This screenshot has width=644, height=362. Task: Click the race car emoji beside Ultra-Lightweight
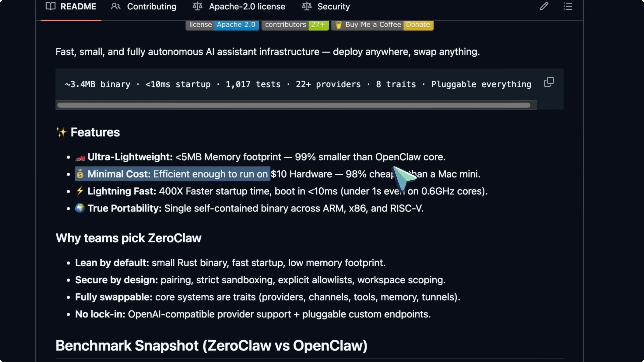click(x=80, y=157)
